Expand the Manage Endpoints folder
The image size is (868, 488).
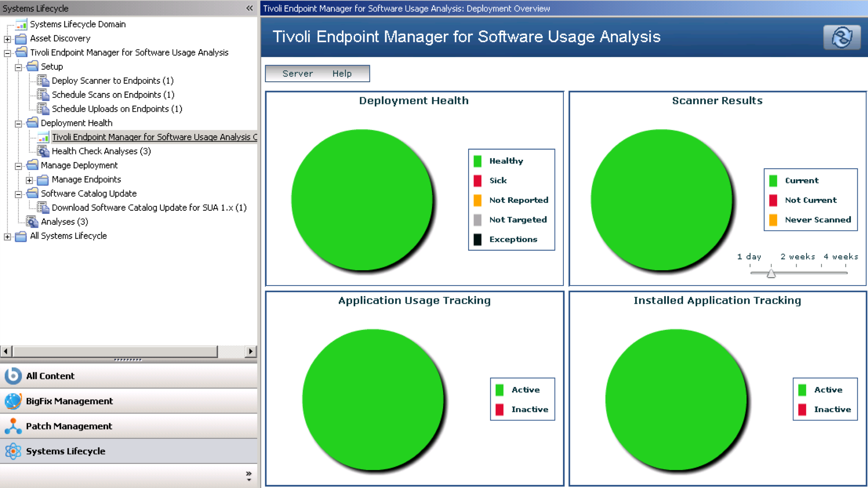click(29, 180)
